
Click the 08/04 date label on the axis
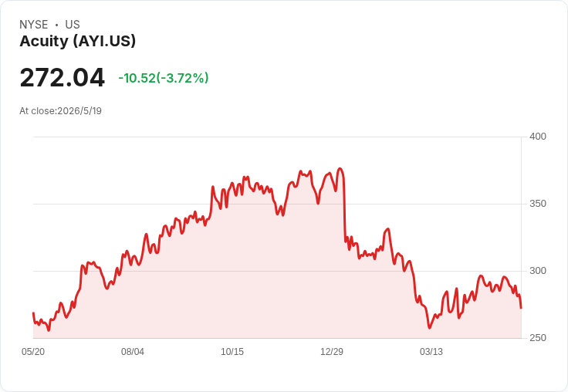133,351
